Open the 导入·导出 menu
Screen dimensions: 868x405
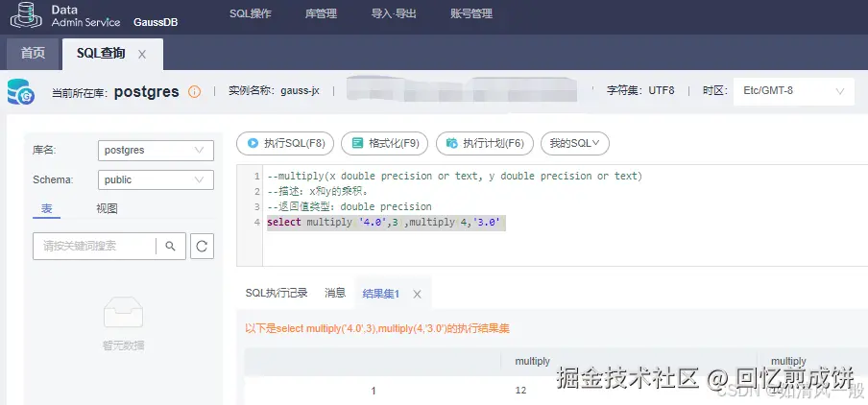(394, 13)
